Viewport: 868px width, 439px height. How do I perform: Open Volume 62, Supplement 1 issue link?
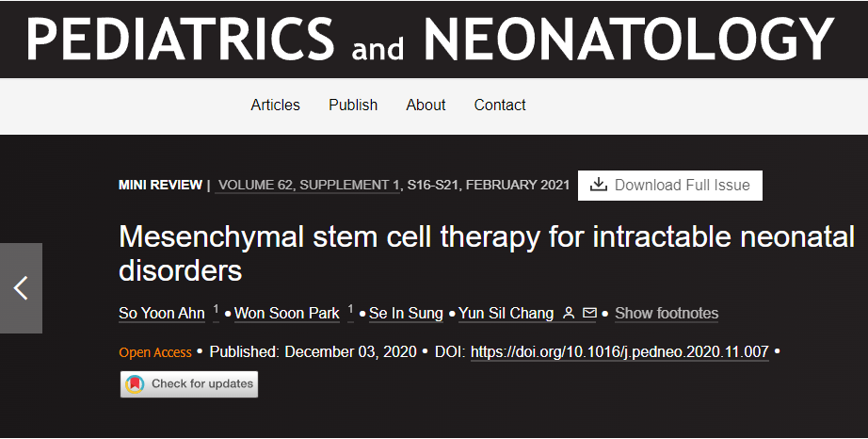[x=308, y=185]
